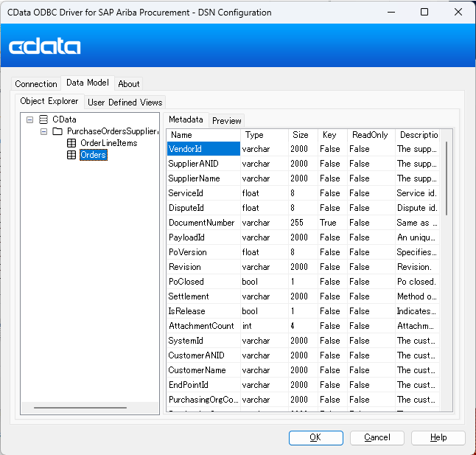Click the 'Po closed.' description cell

[416, 282]
